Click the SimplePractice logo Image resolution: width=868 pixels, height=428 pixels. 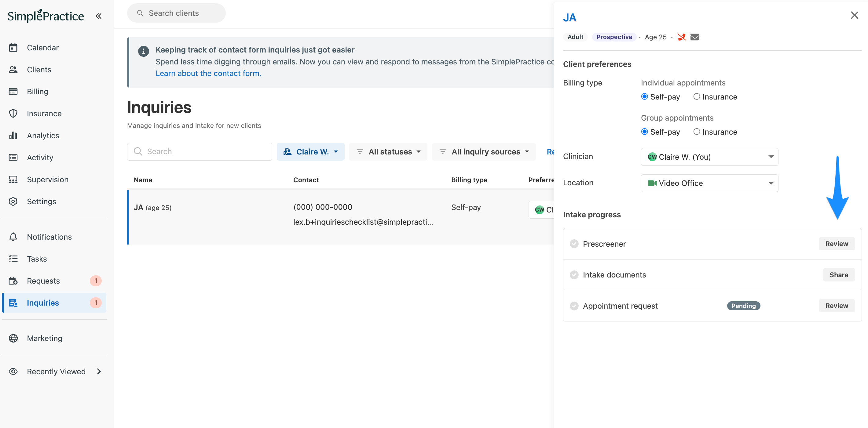click(46, 16)
